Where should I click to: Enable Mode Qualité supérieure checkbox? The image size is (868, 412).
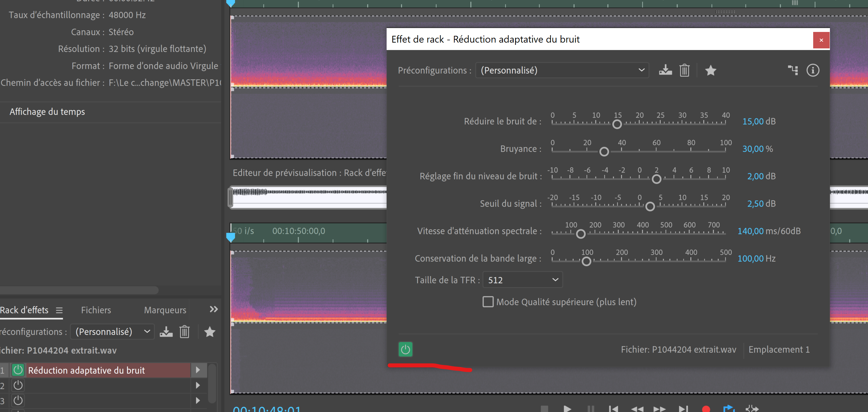point(488,302)
